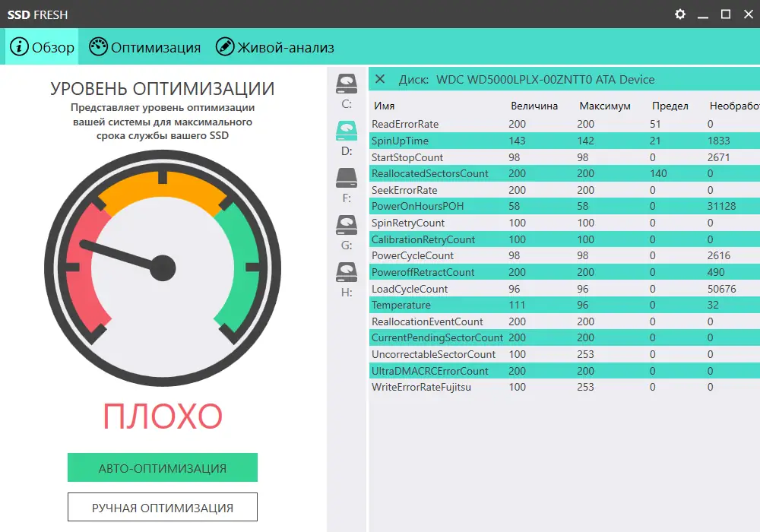Open the Обзор tab
The height and width of the screenshot is (532, 760).
(42, 47)
